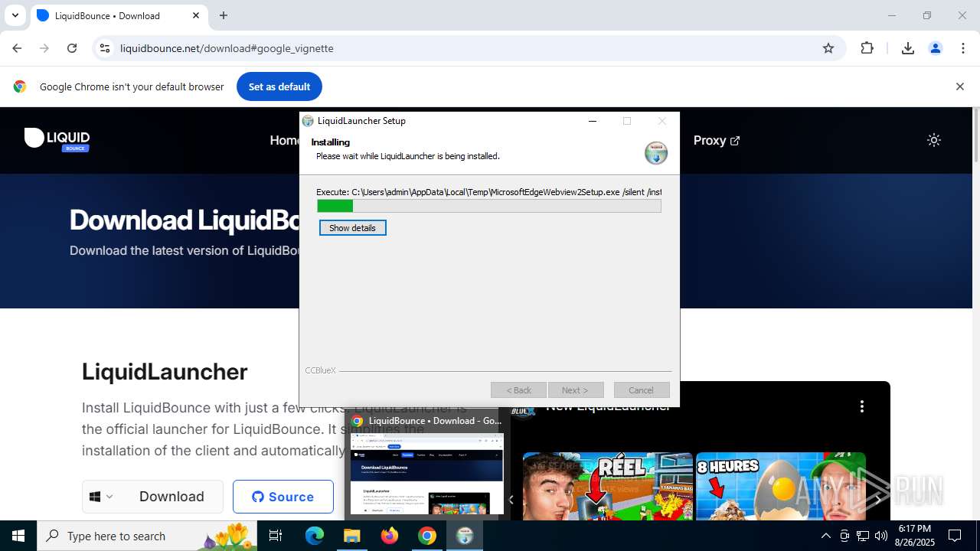
Task: Click the installer globe header icon
Action: click(656, 152)
